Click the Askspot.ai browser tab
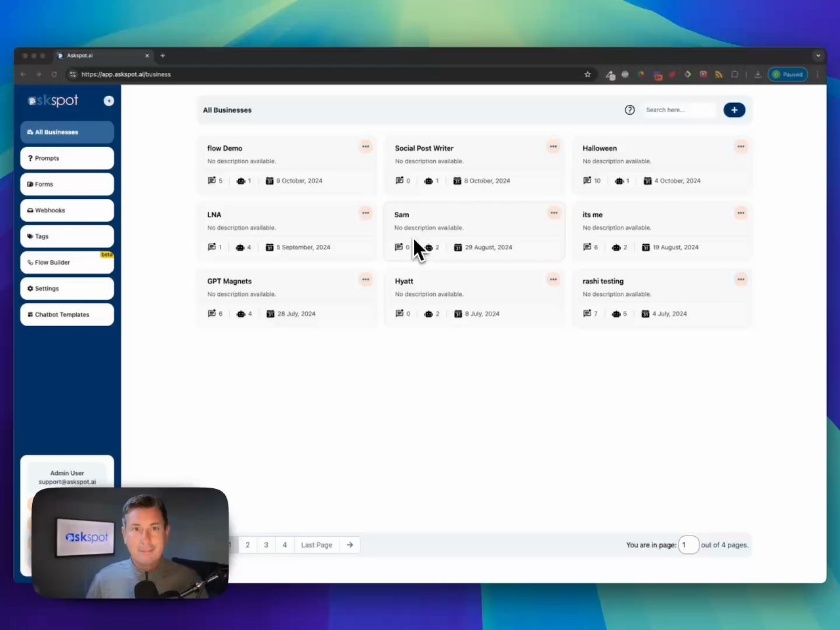Image resolution: width=840 pixels, height=630 pixels. (x=103, y=56)
